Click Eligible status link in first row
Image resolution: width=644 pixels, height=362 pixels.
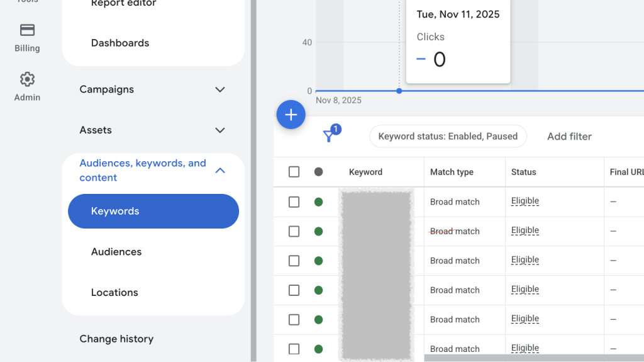pos(525,201)
